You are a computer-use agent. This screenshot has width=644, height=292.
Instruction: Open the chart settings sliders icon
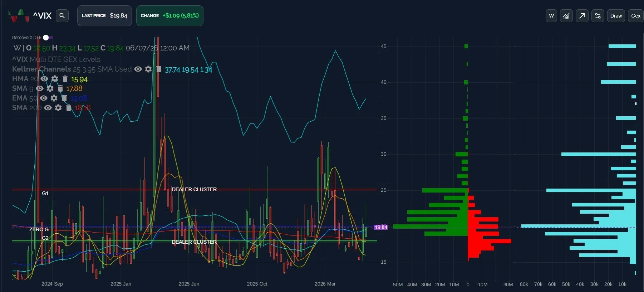(598, 16)
